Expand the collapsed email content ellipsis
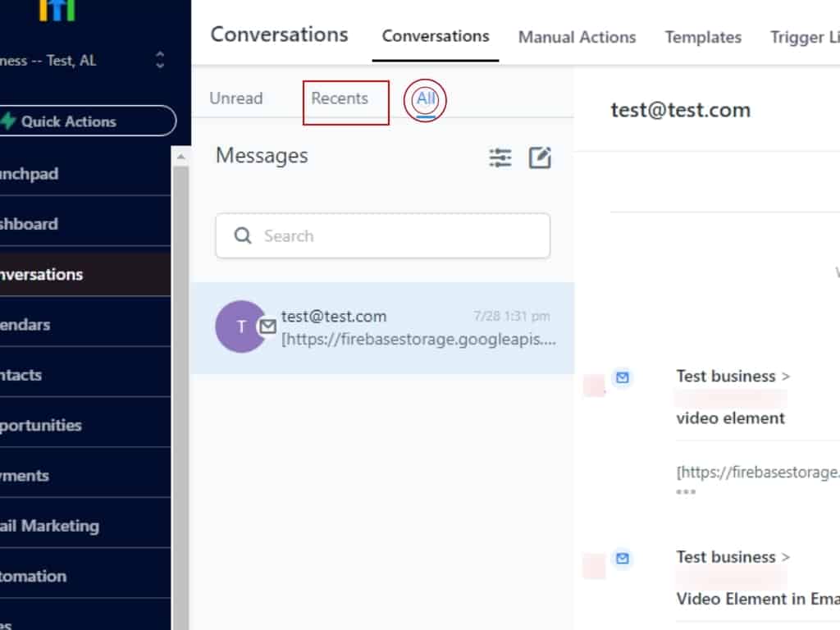Image resolution: width=840 pixels, height=630 pixels. pos(686,491)
